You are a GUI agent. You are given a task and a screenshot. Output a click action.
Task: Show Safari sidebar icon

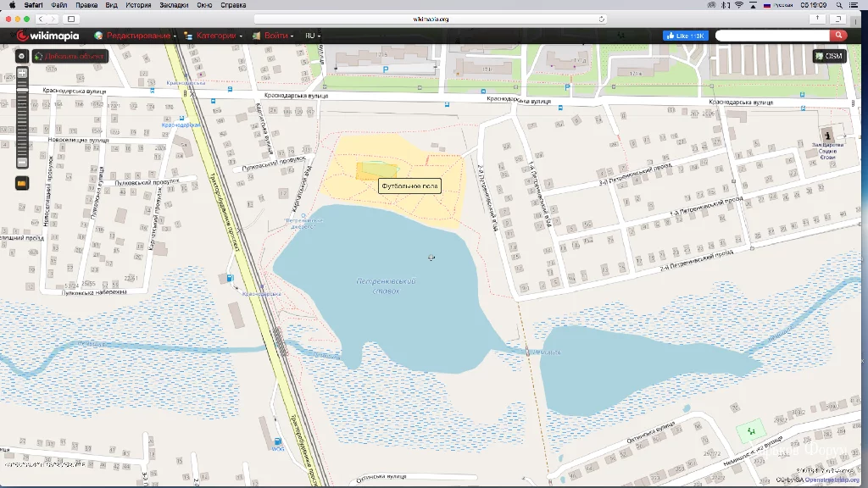point(71,19)
